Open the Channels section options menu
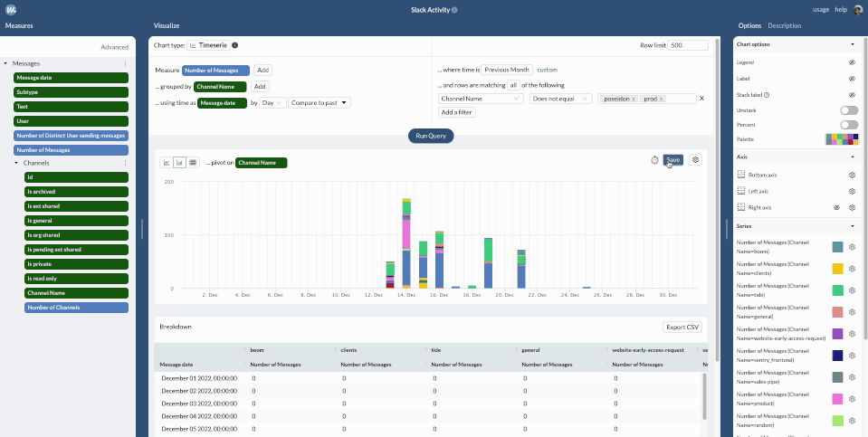The image size is (868, 437). pos(125,163)
